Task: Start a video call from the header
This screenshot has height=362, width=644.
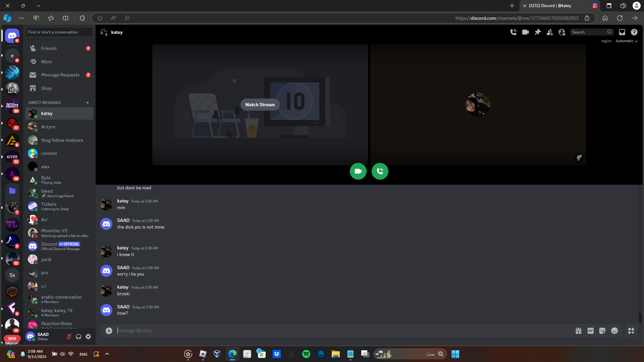Action: (525, 32)
